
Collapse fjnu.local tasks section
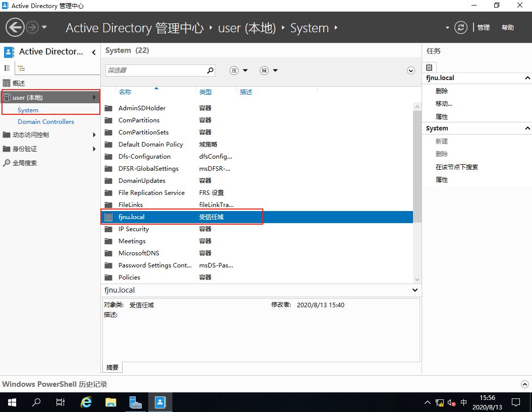(527, 78)
